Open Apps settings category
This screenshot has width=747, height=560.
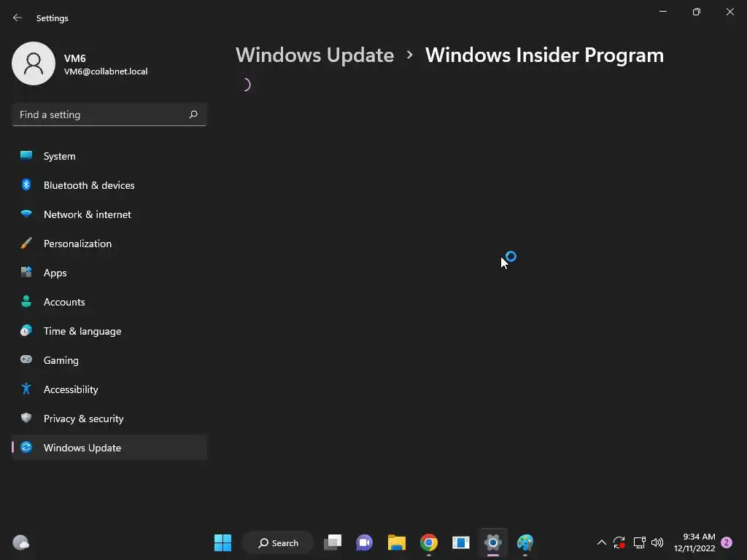(109, 273)
